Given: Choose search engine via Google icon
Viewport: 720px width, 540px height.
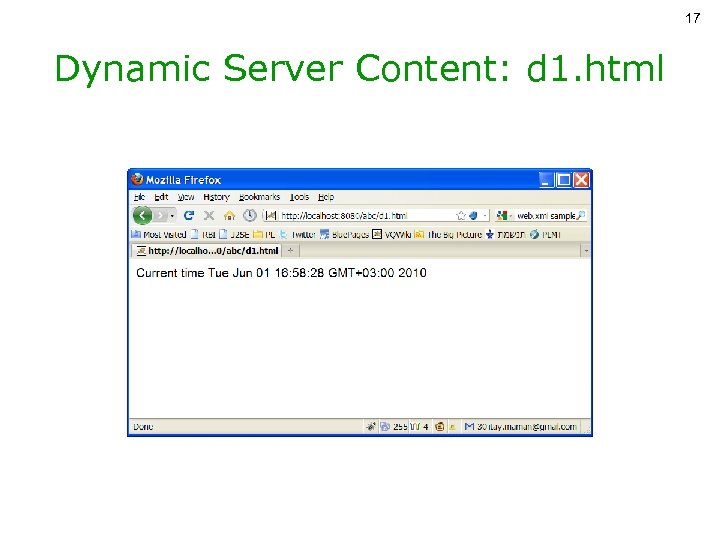Looking at the screenshot, I should tap(502, 215).
